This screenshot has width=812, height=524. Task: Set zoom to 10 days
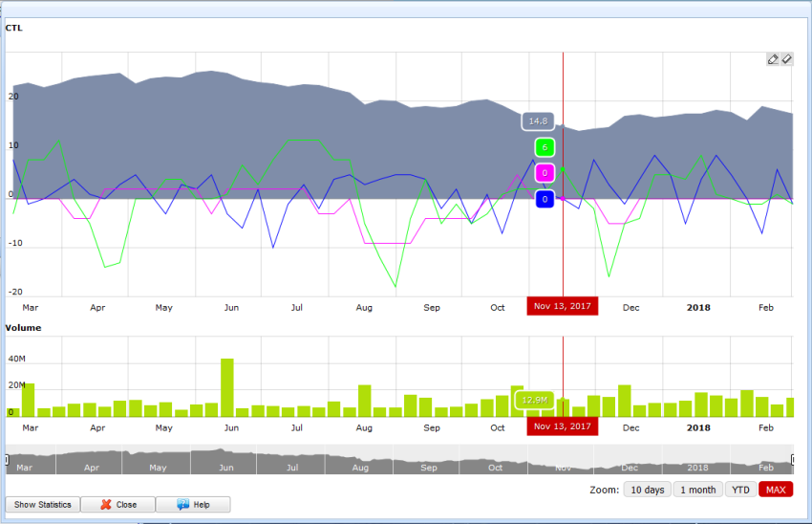[647, 490]
